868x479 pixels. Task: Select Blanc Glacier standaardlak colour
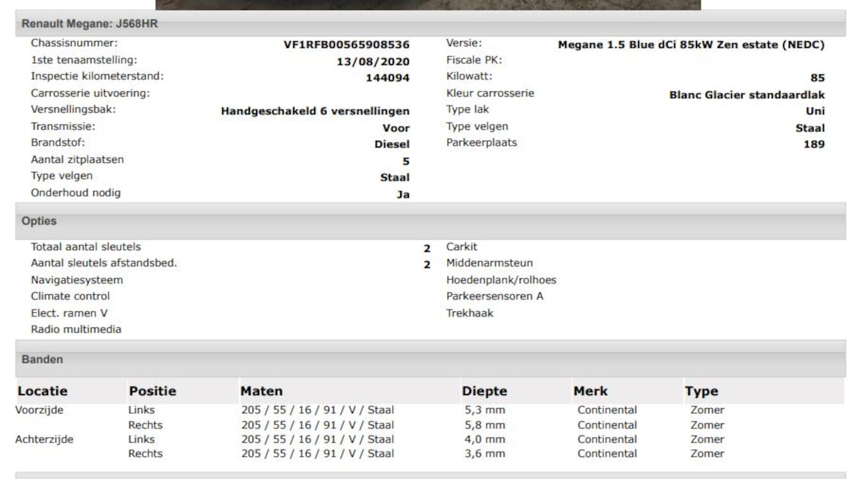747,95
